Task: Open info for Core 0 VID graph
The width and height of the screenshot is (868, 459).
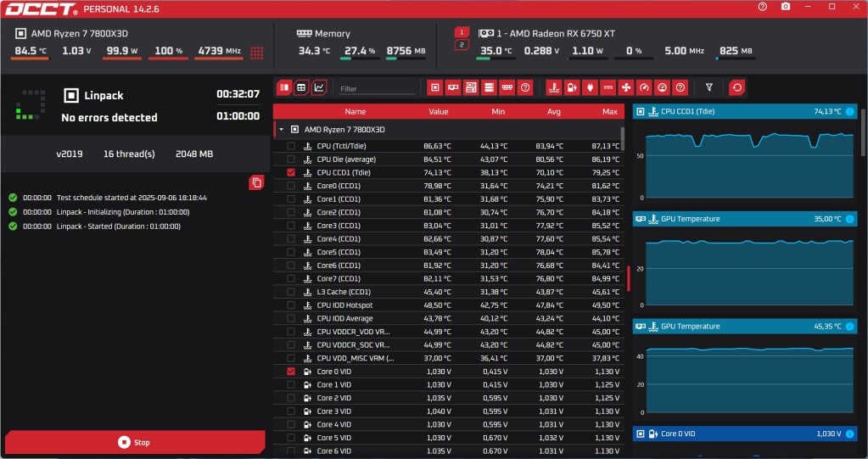Action: (x=849, y=434)
